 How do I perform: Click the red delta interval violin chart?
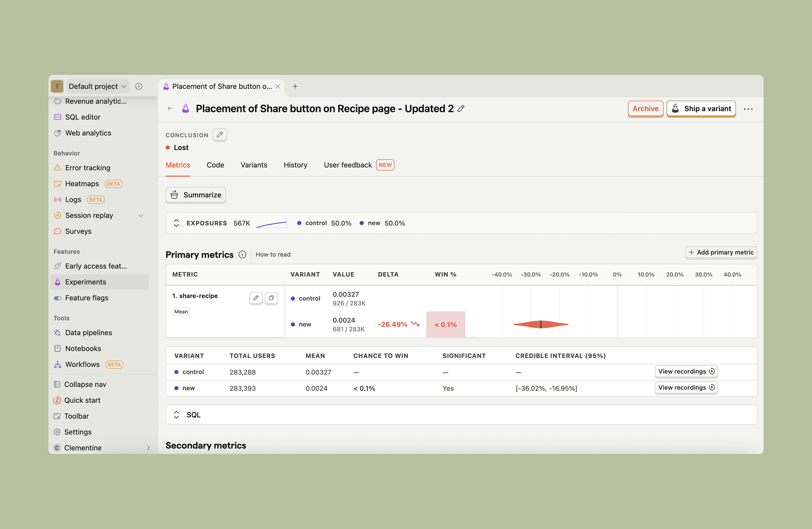[541, 324]
